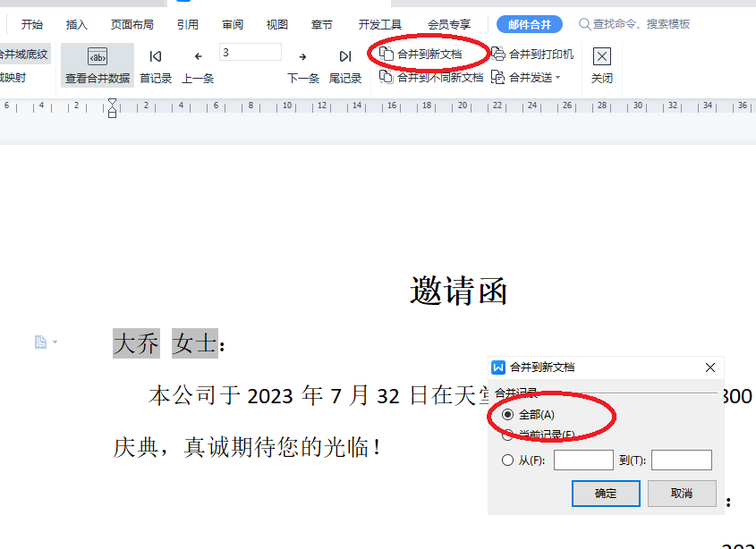Open the 章节 tab
Screen dimensions: 756x549
coord(321,24)
